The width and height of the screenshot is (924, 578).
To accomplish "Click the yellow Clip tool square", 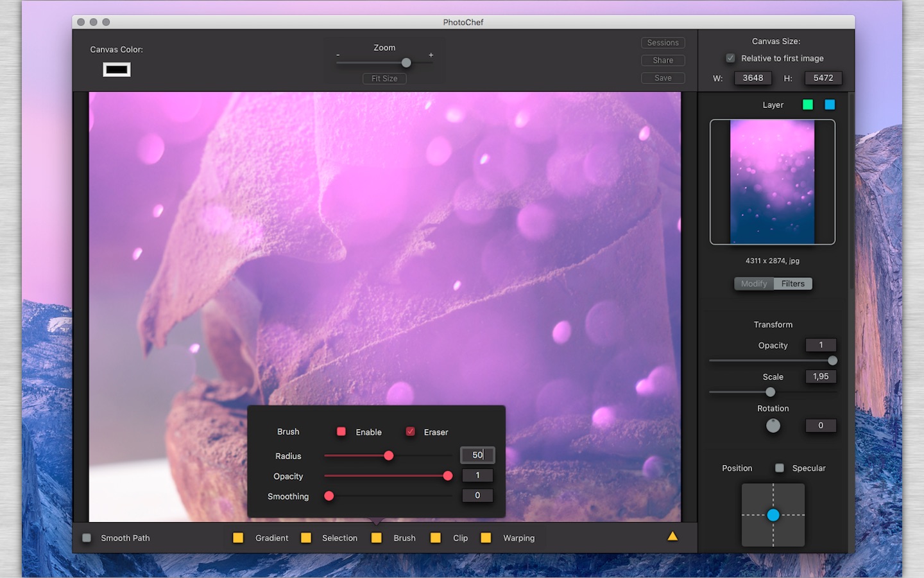I will tap(436, 538).
